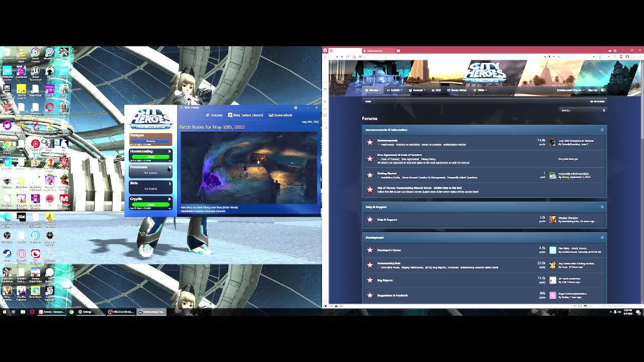The width and height of the screenshot is (644, 362).
Task: Click Sign Up in forum header
Action: pos(593,90)
